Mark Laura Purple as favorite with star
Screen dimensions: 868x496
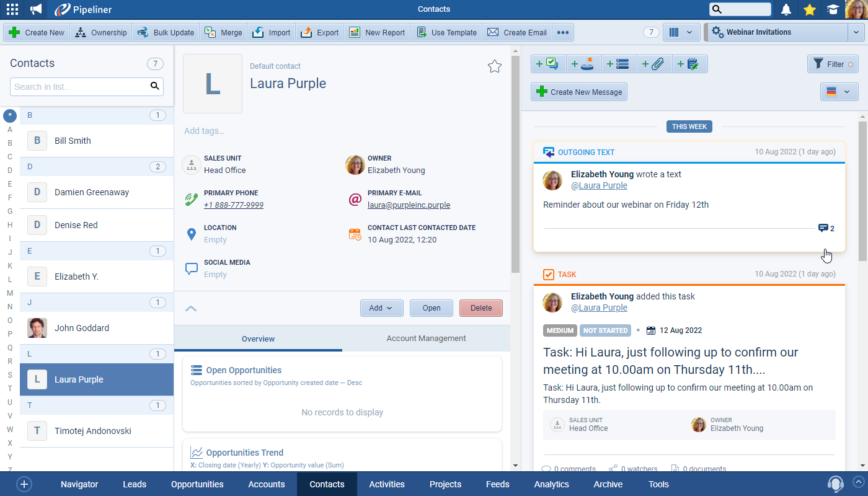[x=494, y=66]
